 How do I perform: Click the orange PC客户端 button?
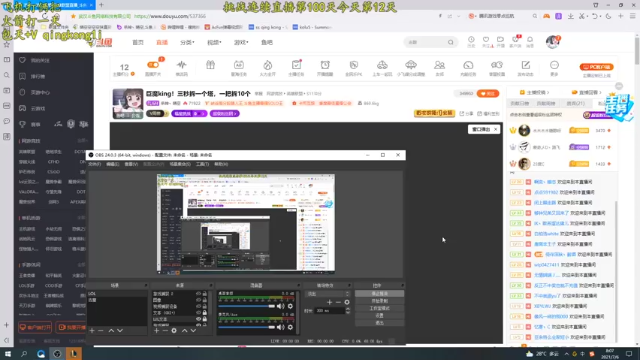pos(596,67)
